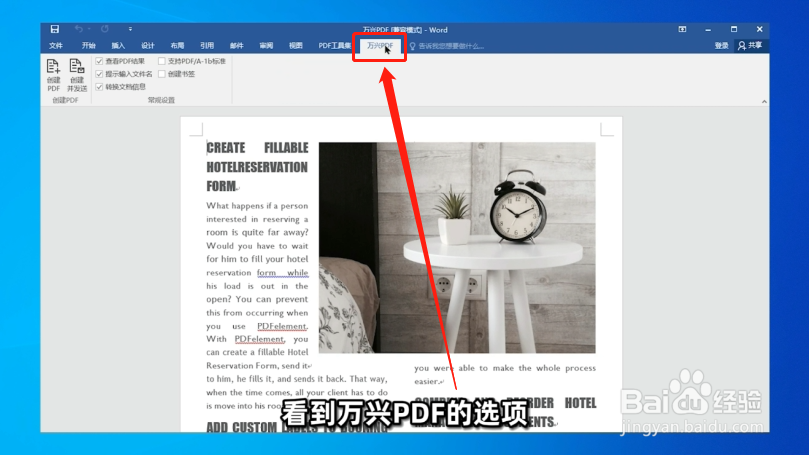Click the lightbulb icon beside Tell me box
This screenshot has height=455, width=809.
pyautogui.click(x=412, y=46)
